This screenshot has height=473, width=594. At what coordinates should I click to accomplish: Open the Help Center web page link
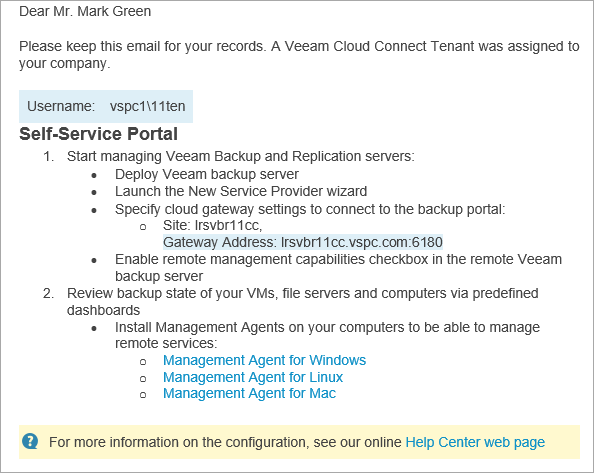(x=475, y=442)
